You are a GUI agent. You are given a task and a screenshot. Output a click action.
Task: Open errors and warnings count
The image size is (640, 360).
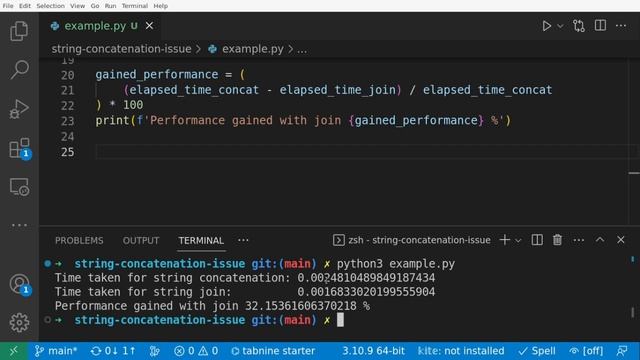coord(196,351)
